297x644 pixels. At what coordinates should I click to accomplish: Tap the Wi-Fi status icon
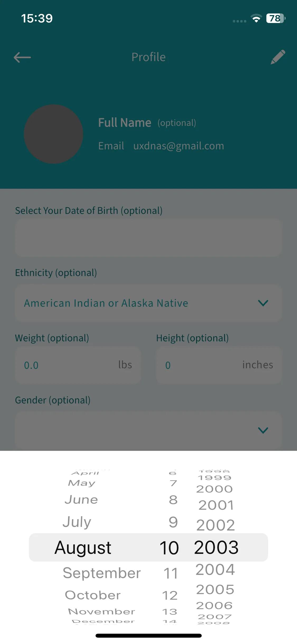click(x=256, y=18)
